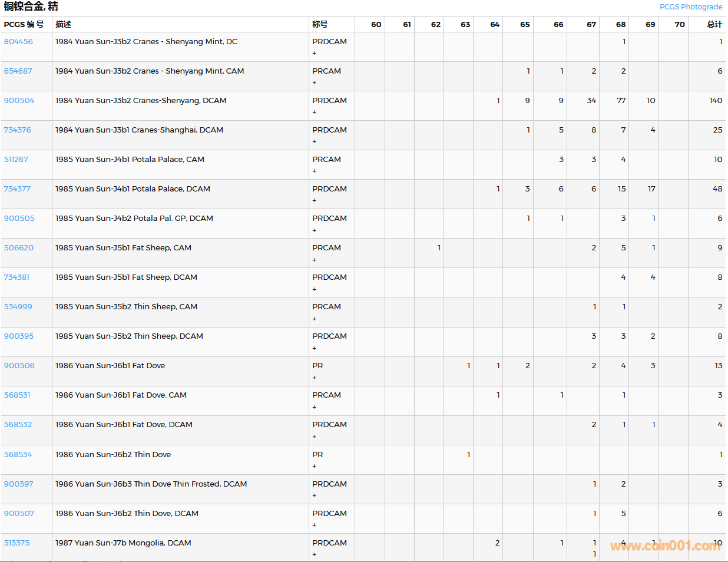Expand plus sign in the 900504 row
Image resolution: width=728 pixels, height=562 pixels.
[315, 112]
